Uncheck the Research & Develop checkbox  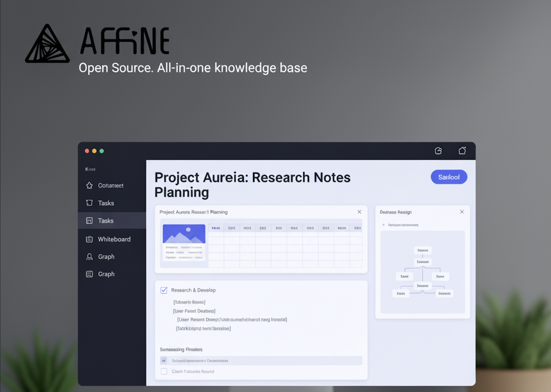tap(164, 290)
